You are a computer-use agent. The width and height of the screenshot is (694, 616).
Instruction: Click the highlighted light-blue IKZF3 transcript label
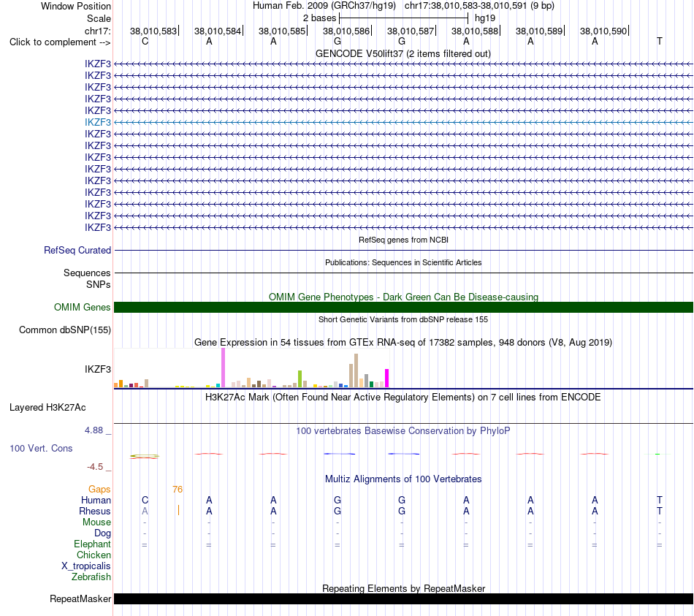click(x=97, y=122)
